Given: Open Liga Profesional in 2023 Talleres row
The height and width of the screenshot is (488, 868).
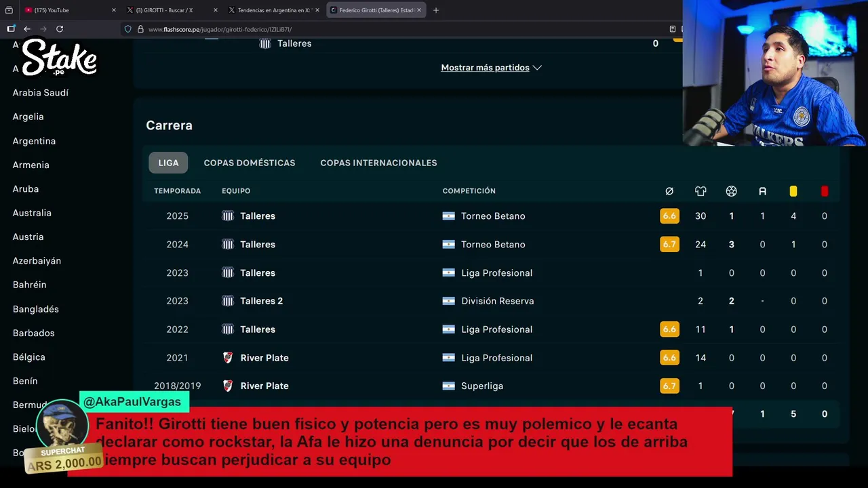Looking at the screenshot, I should click(x=496, y=273).
